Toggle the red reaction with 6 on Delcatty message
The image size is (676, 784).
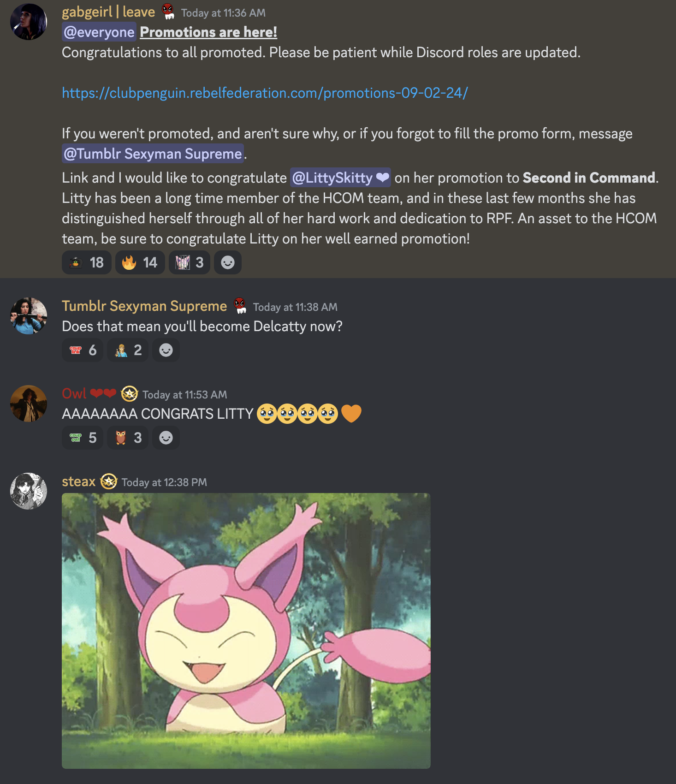pos(83,350)
